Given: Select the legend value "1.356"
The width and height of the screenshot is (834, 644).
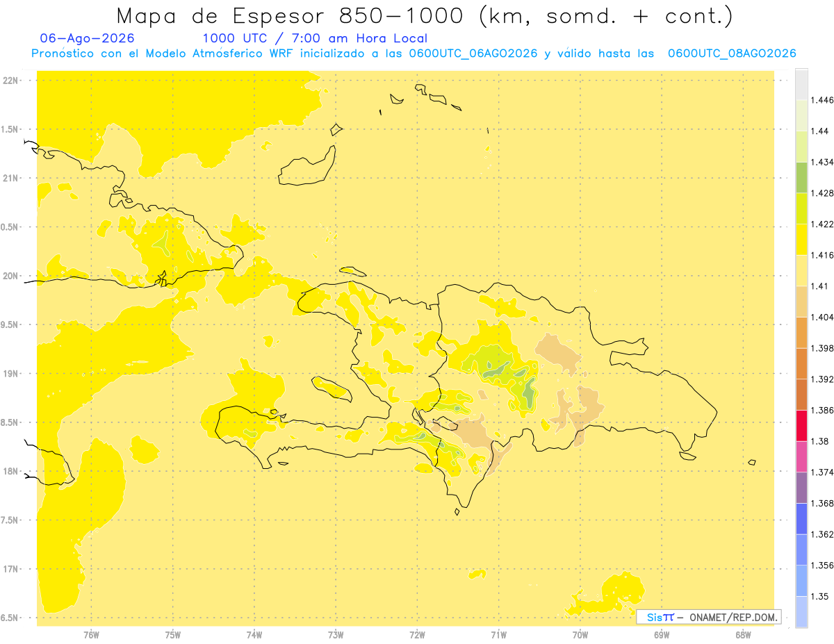Looking at the screenshot, I should tap(824, 565).
